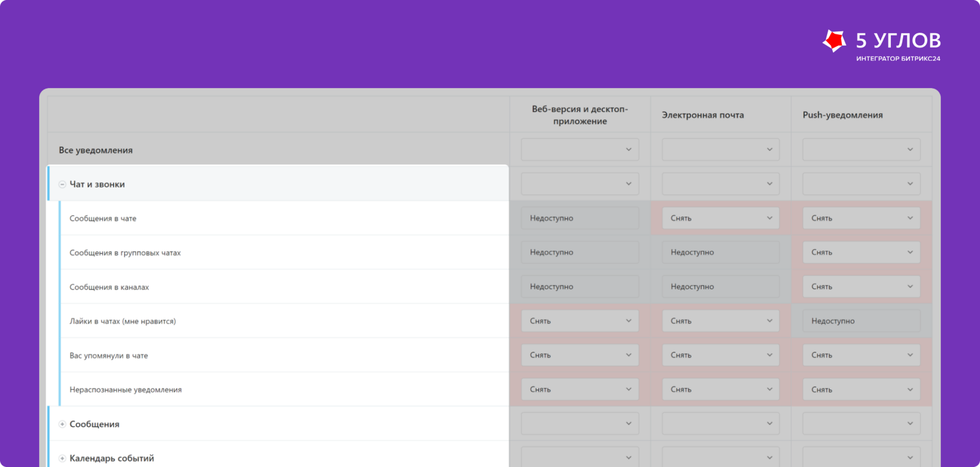Click the Электронная почта column header
This screenshot has width=980, height=467.
click(x=703, y=115)
